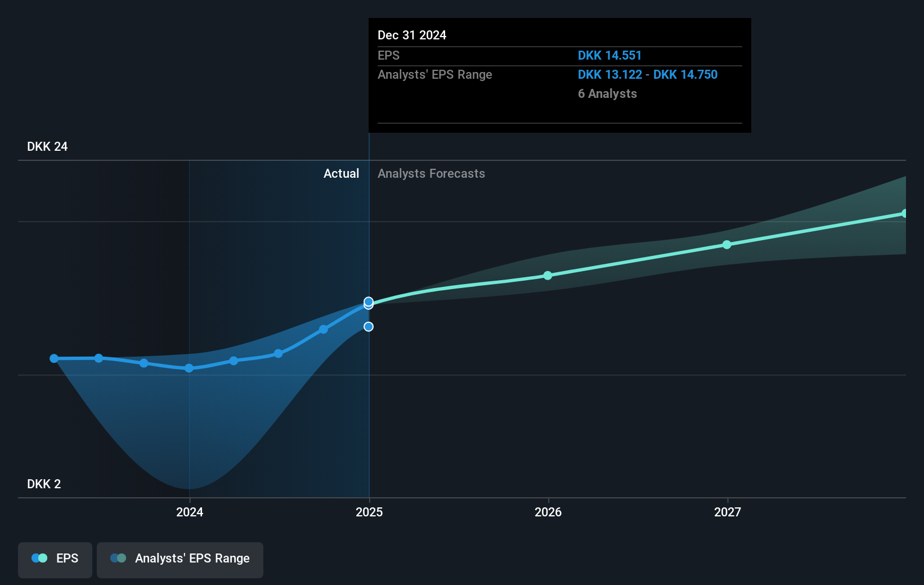This screenshot has width=924, height=585.
Task: Toggle the EPS legend series
Action: pyautogui.click(x=55, y=560)
